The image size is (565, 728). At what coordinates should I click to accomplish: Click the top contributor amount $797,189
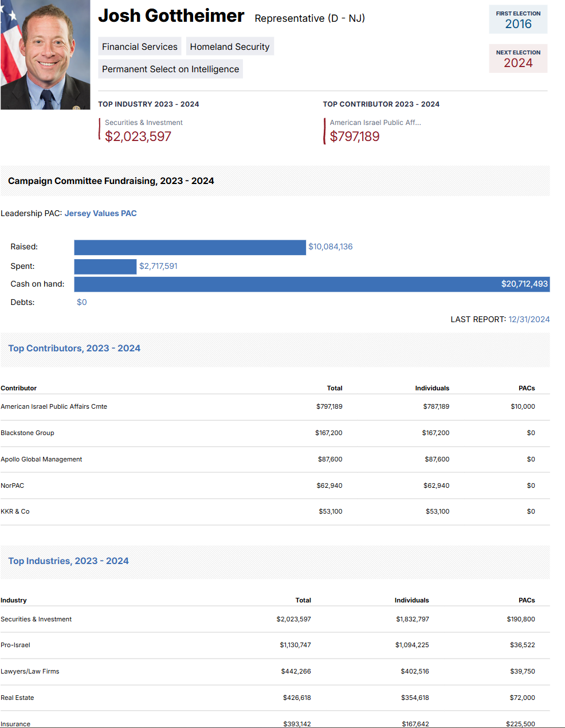(x=355, y=136)
